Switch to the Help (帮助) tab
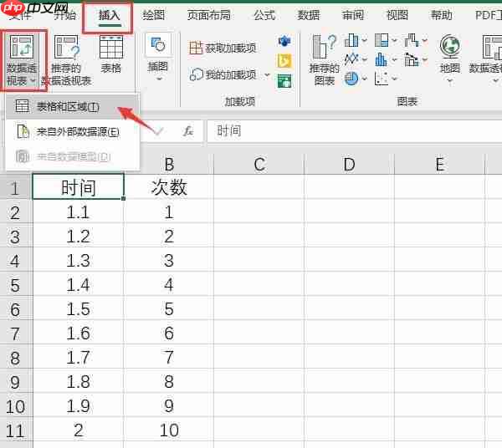The height and width of the screenshot is (448, 502). (442, 15)
